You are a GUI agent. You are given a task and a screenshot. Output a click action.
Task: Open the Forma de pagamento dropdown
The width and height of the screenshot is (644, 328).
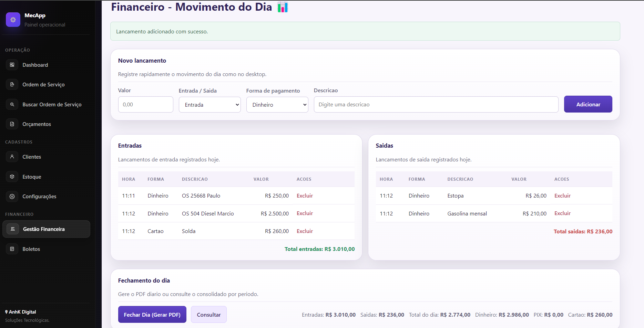[x=277, y=104]
